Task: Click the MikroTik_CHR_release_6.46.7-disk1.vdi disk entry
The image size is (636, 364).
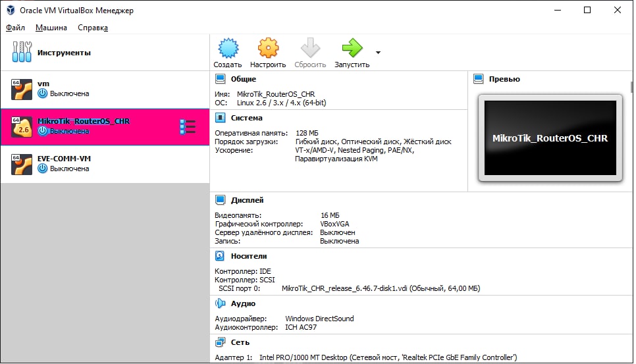Action: (x=381, y=288)
